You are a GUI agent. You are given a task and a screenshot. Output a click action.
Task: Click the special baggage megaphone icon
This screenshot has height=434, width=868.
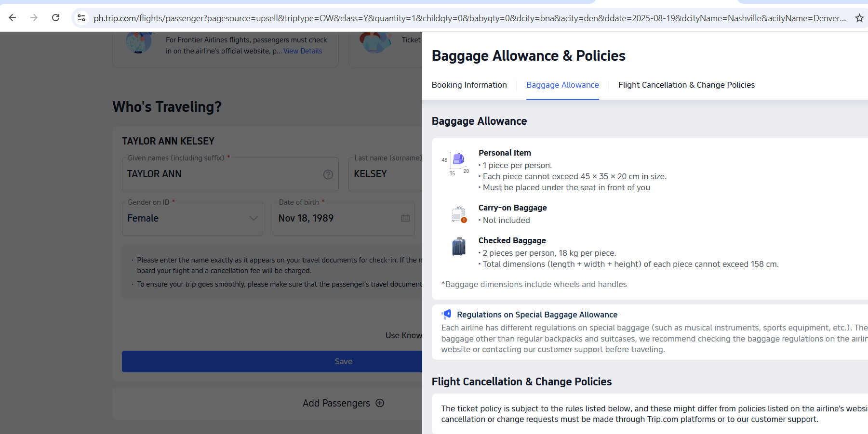(447, 315)
